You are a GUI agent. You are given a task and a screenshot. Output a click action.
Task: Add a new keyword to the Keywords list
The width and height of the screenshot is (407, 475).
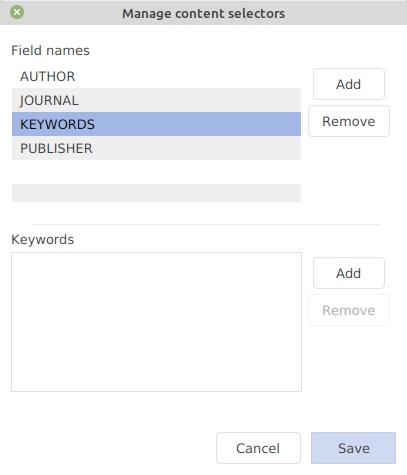349,273
